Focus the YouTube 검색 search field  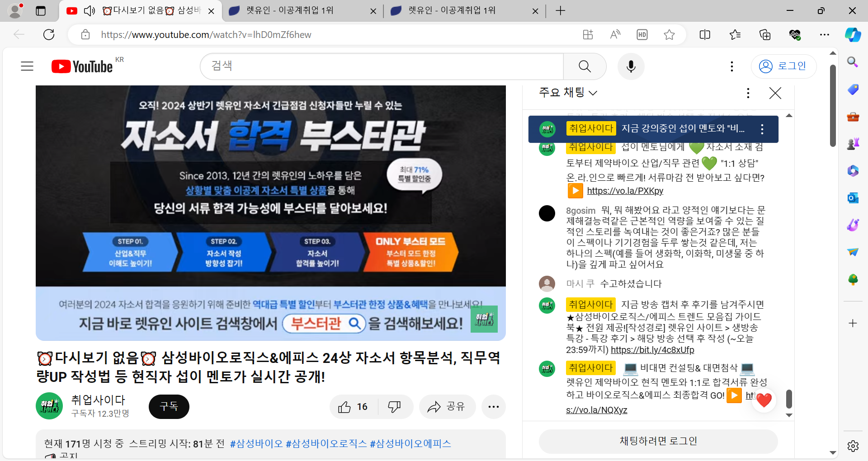382,66
